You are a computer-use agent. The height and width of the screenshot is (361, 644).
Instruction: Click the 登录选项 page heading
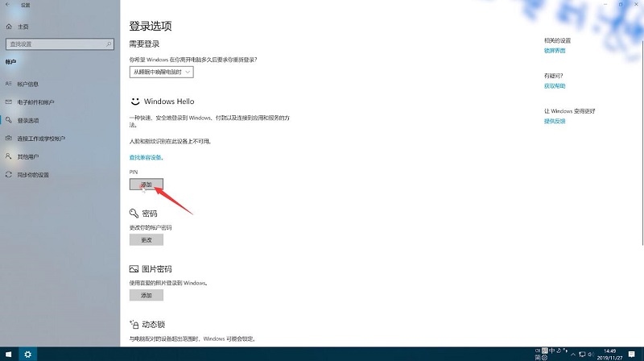coord(151,26)
